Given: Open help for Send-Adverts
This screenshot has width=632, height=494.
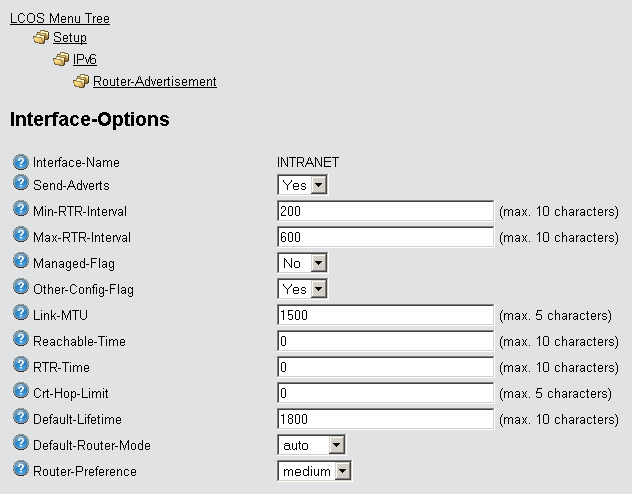Looking at the screenshot, I should tap(20, 184).
